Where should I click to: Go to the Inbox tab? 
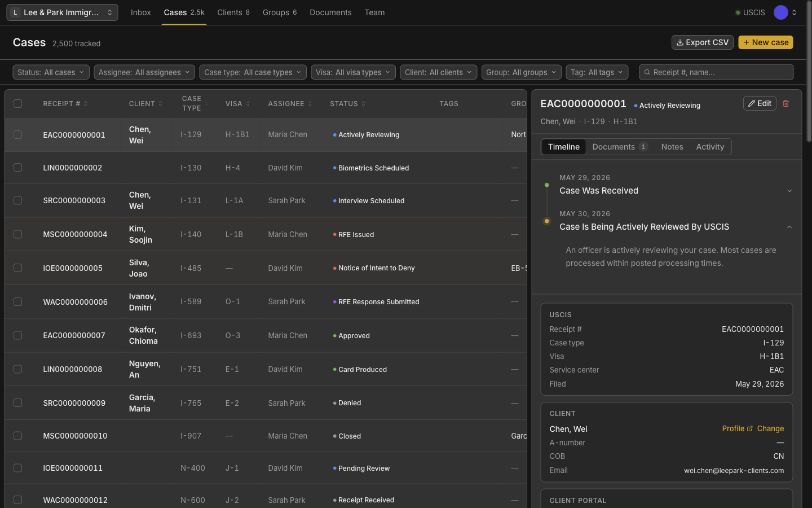141,12
